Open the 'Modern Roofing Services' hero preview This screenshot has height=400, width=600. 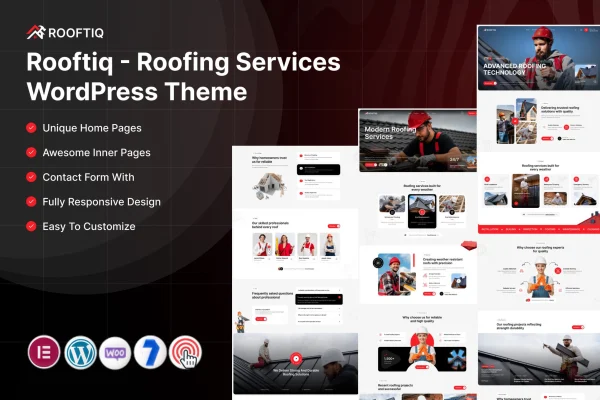418,140
